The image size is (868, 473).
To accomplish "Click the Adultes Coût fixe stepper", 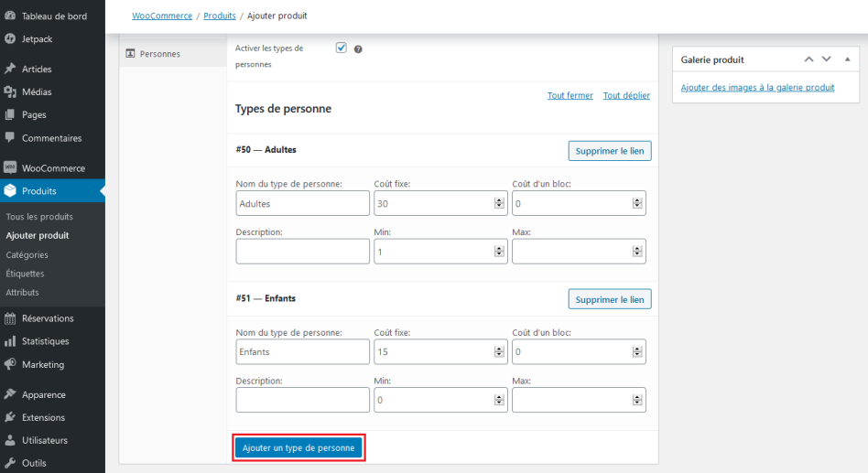I will [x=499, y=203].
